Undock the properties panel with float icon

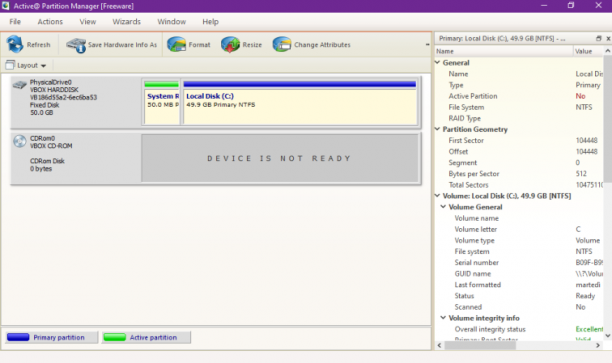coord(599,38)
